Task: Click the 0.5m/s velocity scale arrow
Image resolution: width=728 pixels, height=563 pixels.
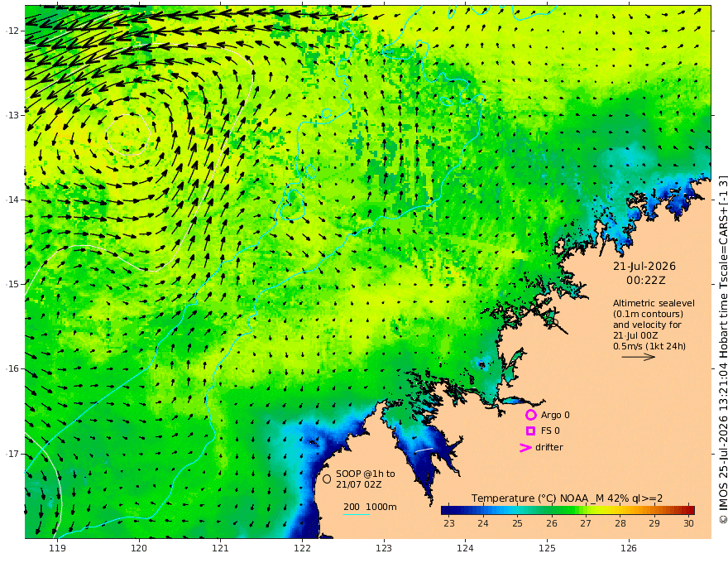Action: coord(639,357)
